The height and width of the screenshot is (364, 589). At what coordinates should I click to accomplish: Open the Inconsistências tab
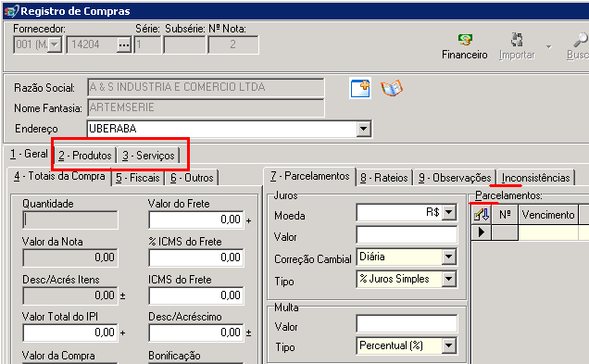tap(535, 178)
